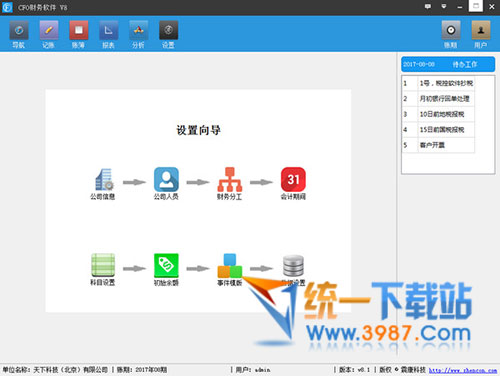Viewport: 500px width, 376px height.
Task: Open the 财务分工 org chart icon
Action: pos(230,179)
